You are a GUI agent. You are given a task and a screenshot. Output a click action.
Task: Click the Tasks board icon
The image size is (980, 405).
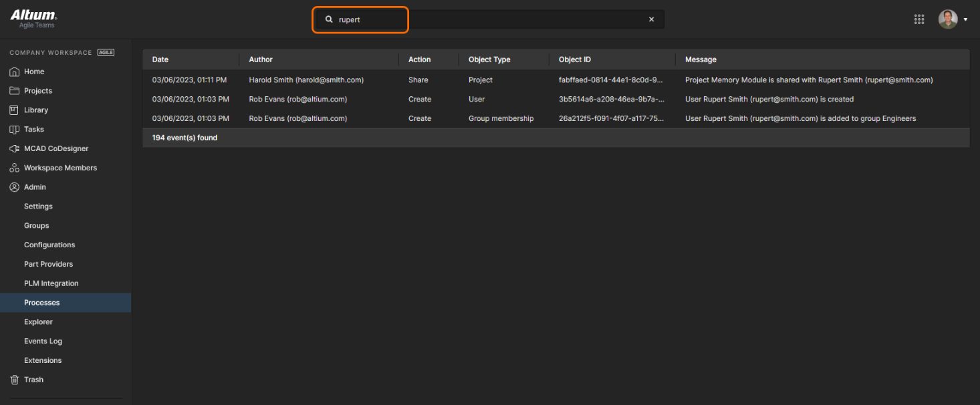pyautogui.click(x=14, y=130)
